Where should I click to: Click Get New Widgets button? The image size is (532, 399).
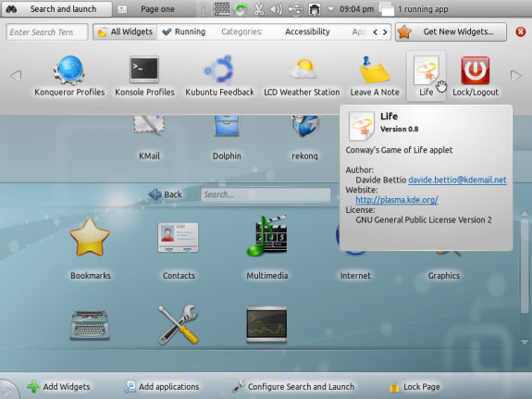(451, 31)
